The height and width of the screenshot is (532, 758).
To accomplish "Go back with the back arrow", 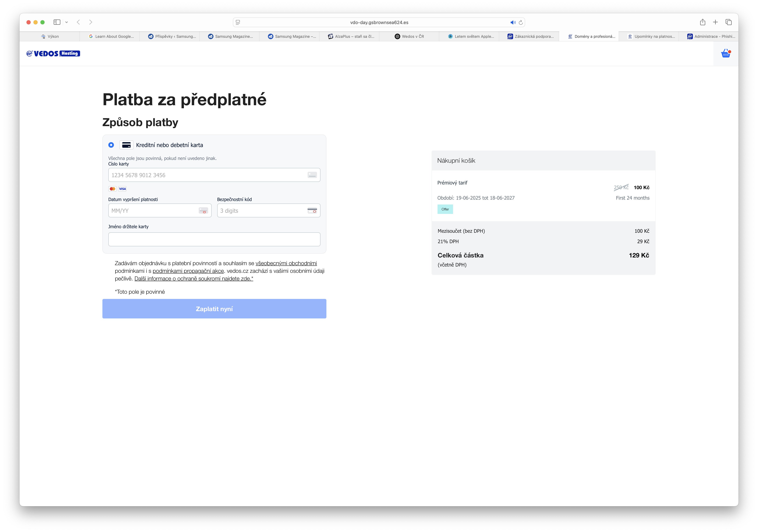I will pyautogui.click(x=78, y=22).
